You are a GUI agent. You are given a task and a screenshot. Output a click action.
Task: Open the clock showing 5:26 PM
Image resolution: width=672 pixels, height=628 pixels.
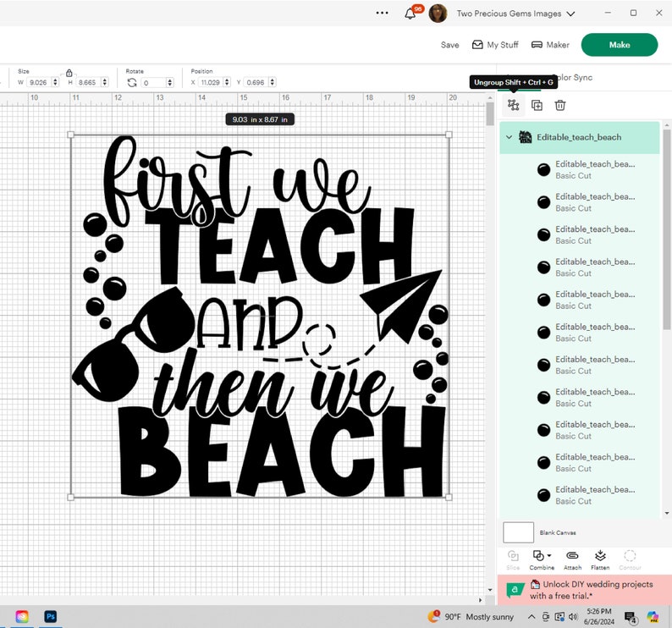(x=599, y=616)
